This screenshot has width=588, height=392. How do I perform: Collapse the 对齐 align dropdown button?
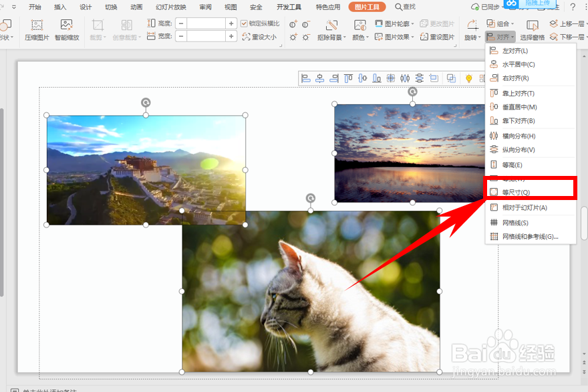[500, 37]
